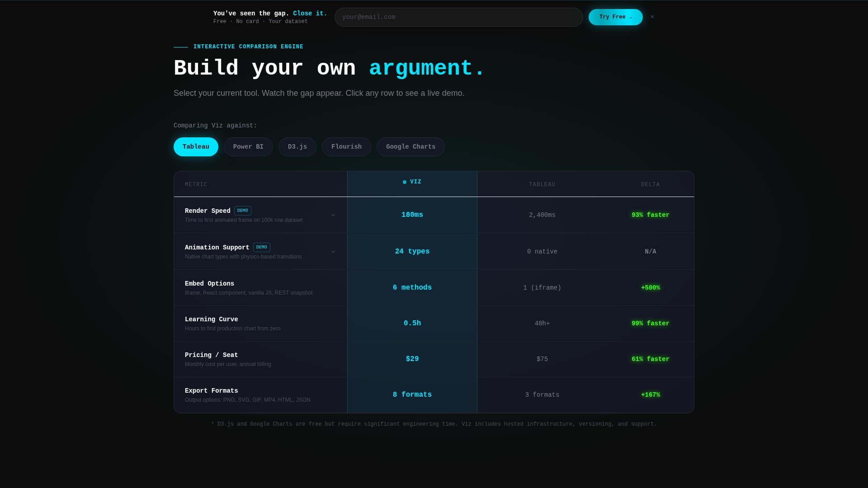Click the Try Free button
Image resolution: width=868 pixels, height=488 pixels.
[x=615, y=17]
